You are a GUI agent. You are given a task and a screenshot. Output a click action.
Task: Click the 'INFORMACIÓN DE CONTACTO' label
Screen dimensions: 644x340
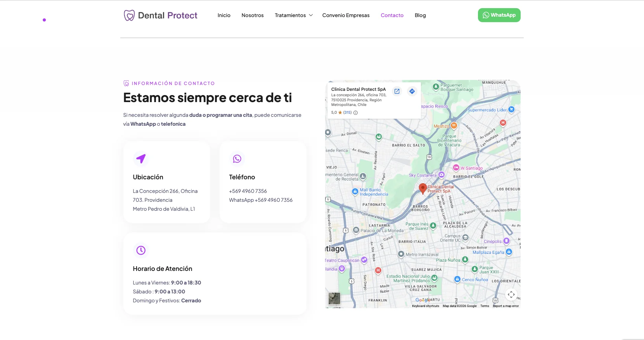click(x=173, y=83)
